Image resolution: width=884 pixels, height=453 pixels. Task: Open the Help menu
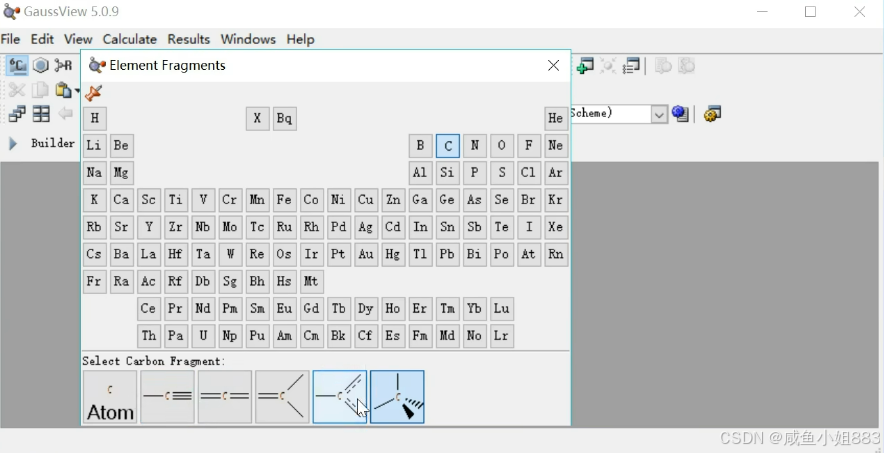pos(300,39)
